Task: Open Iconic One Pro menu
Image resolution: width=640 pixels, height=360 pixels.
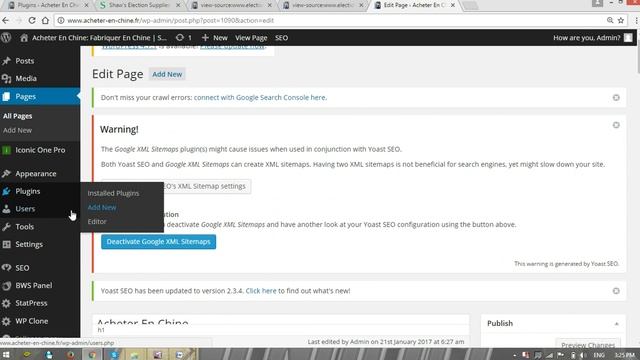Action: (x=40, y=150)
